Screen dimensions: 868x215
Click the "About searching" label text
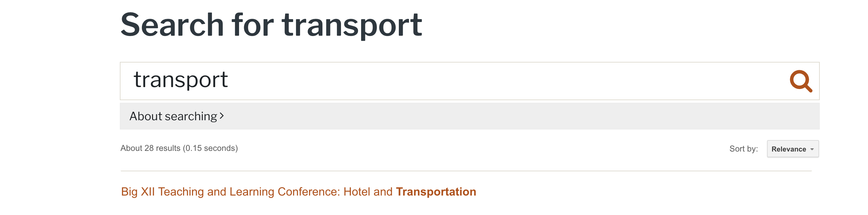click(x=173, y=116)
